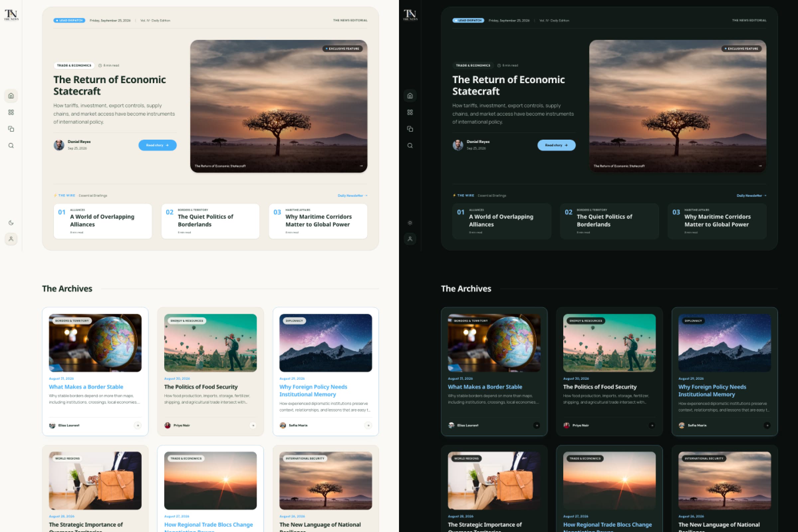Select the copy/collections icon in dark sidebar
The width and height of the screenshot is (798, 532).
(410, 129)
